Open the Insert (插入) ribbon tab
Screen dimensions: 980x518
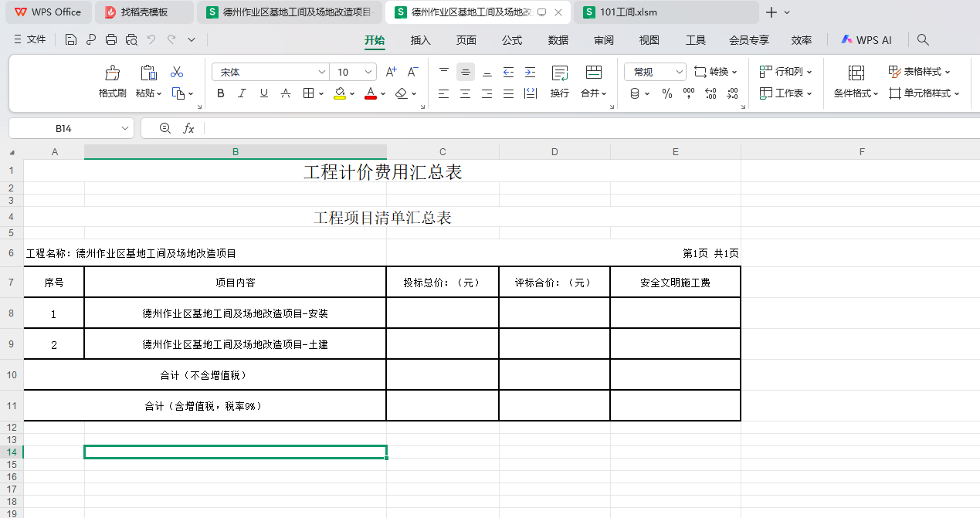[x=421, y=40]
